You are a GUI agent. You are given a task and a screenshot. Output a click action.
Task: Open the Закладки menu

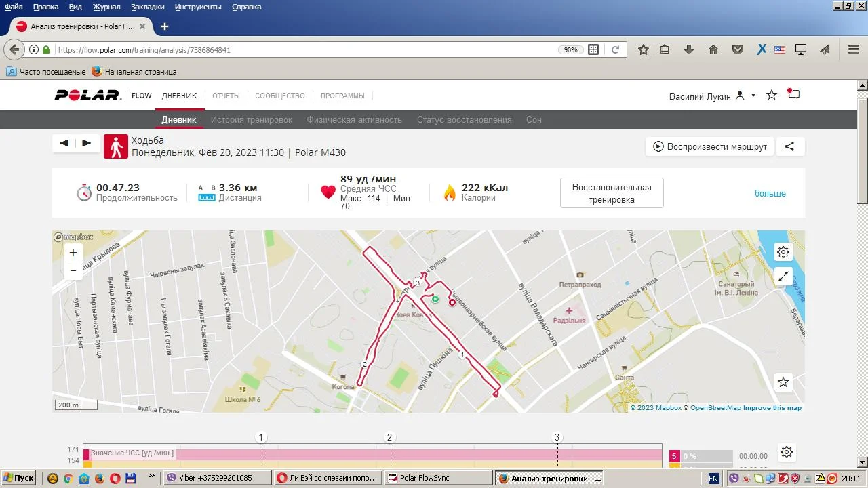147,7
